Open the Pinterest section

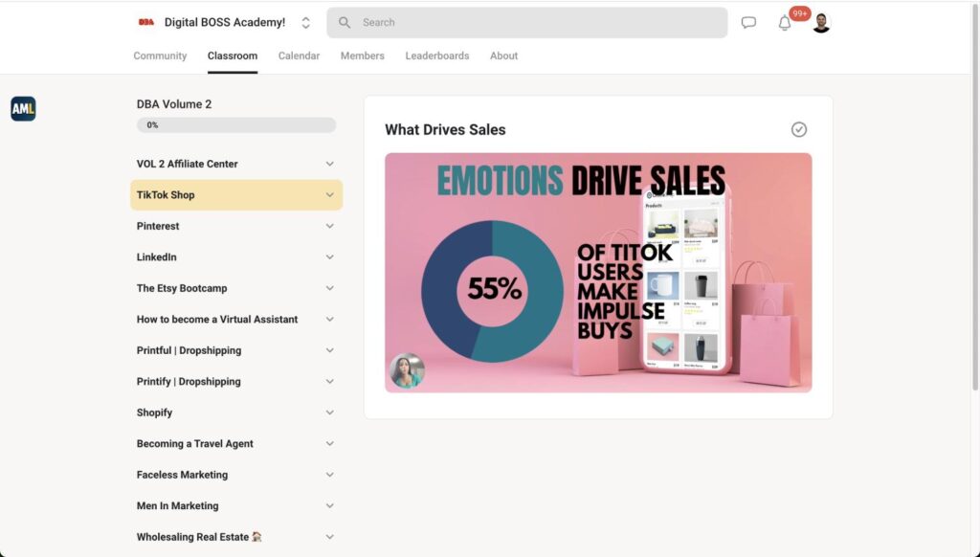coord(236,226)
